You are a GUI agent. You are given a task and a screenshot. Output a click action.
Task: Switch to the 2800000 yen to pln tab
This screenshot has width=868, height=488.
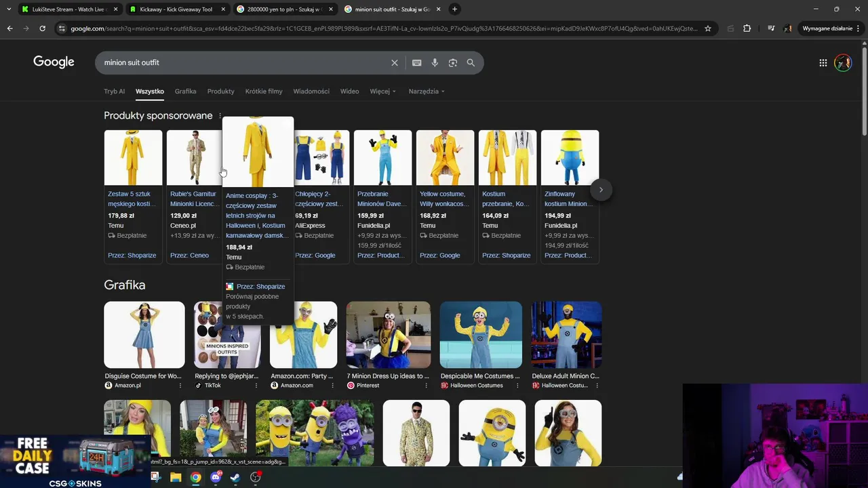(285, 9)
